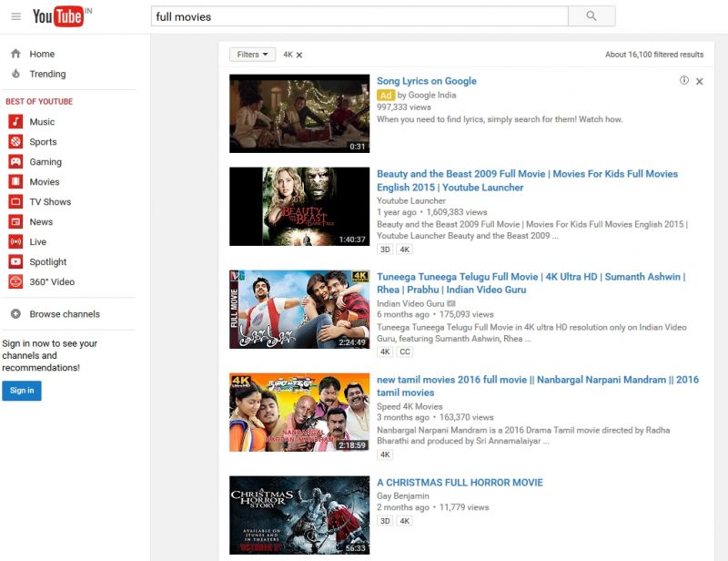Click the Live broadcast icon
Image resolution: width=728 pixels, height=561 pixels.
pyautogui.click(x=15, y=241)
